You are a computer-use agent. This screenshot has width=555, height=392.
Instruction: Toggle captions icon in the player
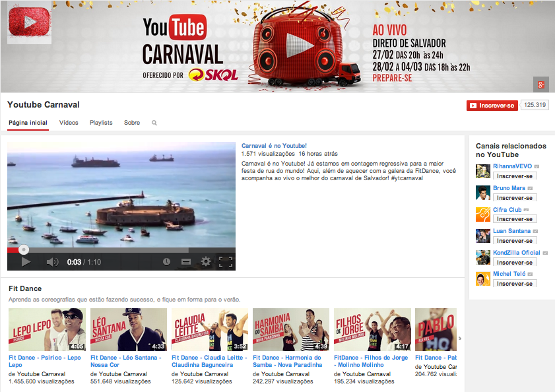pyautogui.click(x=186, y=262)
